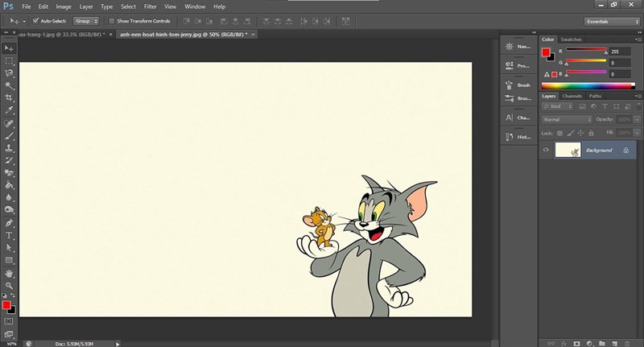The height and width of the screenshot is (347, 644).
Task: Toggle pixel layer filter in Layers panel
Action: point(582,106)
